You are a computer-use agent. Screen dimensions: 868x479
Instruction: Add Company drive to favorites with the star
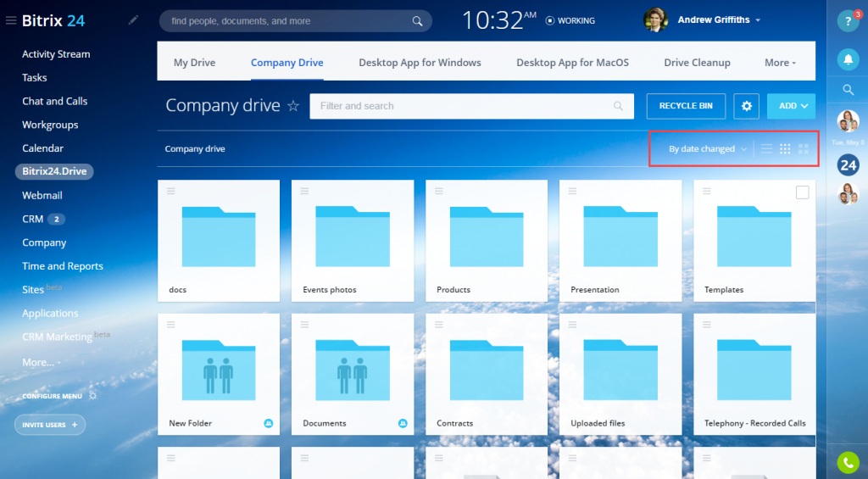pos(293,106)
